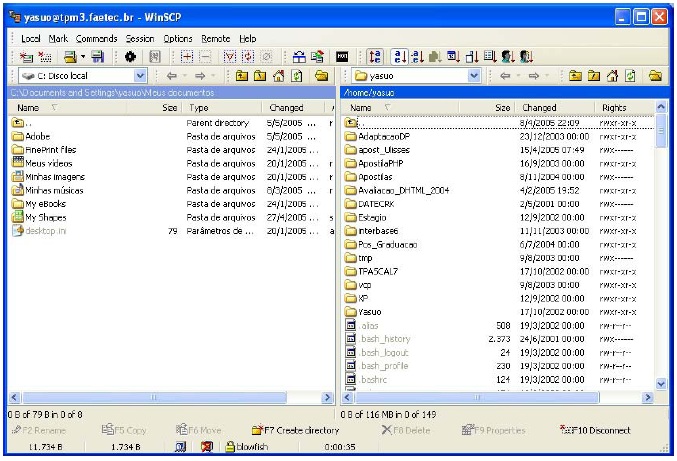677x461 pixels.
Task: Open Preferences via the gear icon
Action: click(x=130, y=57)
